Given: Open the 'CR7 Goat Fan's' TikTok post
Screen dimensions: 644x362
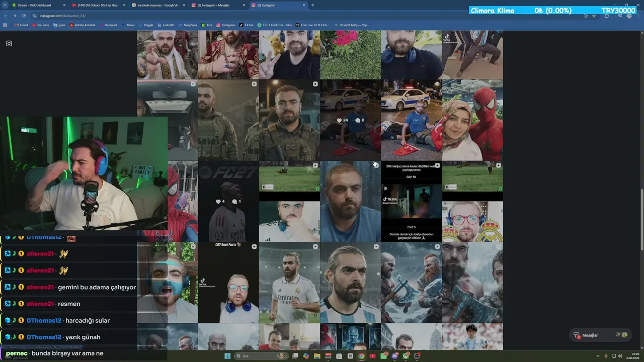Looking at the screenshot, I should tap(228, 283).
